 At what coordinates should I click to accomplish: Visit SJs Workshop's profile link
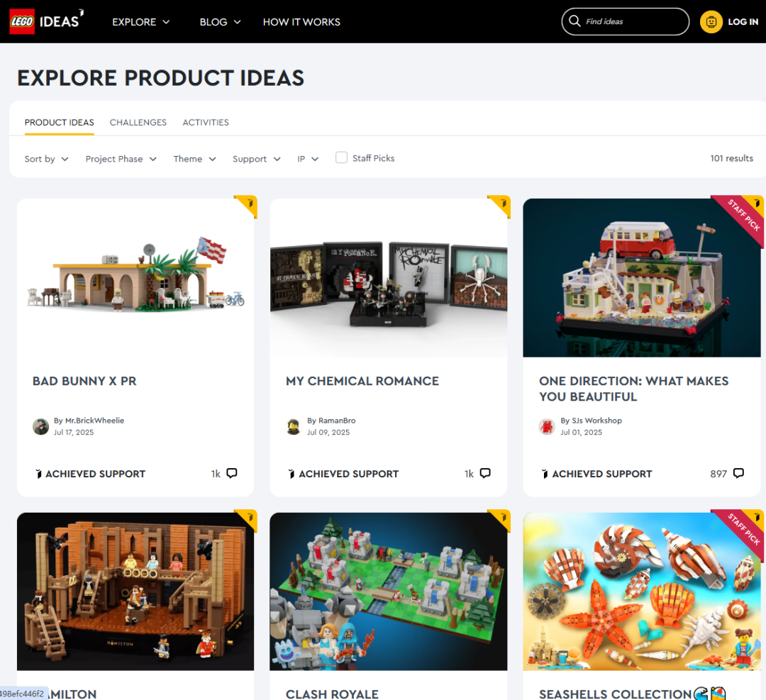coord(596,421)
